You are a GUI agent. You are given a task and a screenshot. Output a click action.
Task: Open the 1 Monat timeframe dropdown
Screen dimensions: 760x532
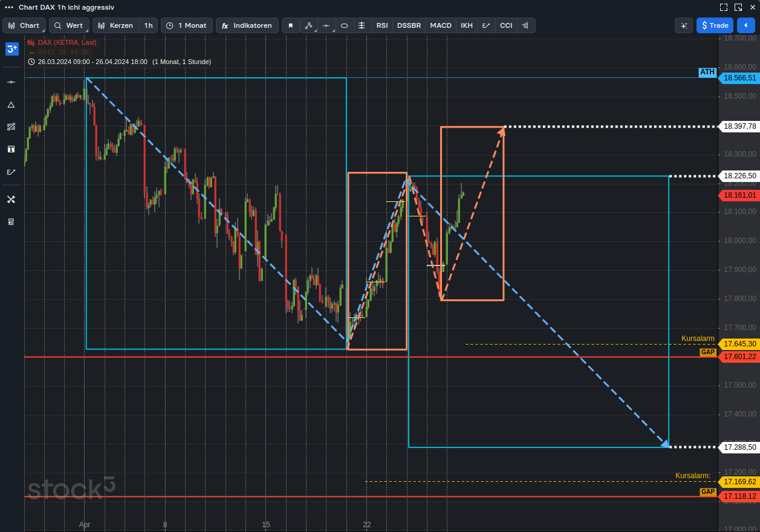186,25
